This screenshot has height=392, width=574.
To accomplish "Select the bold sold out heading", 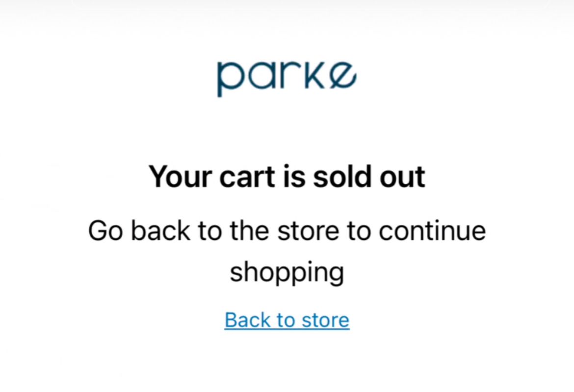I will 287,176.
